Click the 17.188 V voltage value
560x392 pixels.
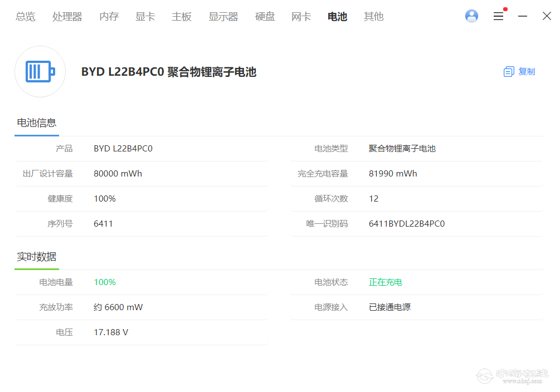click(111, 332)
